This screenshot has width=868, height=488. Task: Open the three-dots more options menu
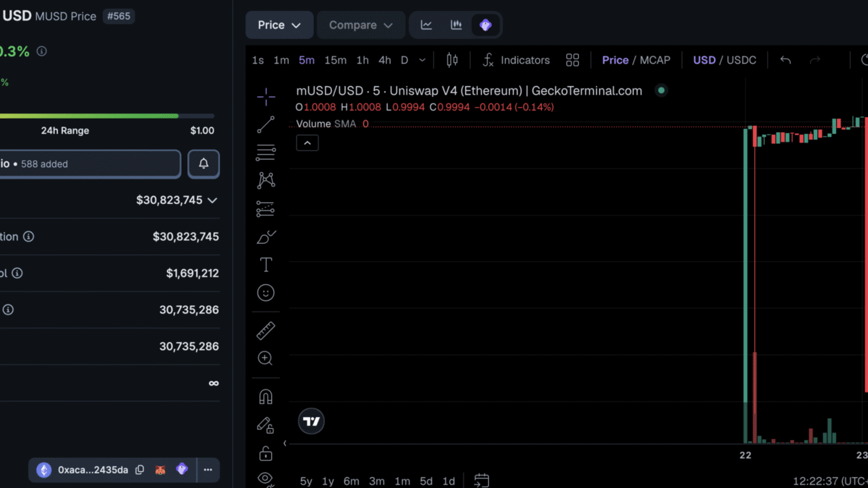pyautogui.click(x=208, y=470)
